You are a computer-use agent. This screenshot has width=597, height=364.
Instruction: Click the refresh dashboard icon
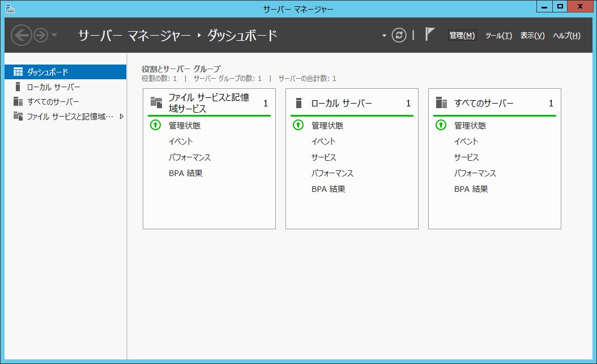[399, 35]
